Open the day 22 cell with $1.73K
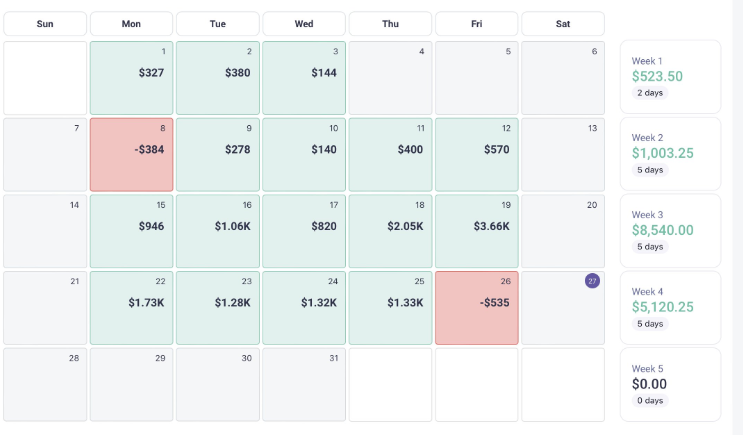 pyautogui.click(x=131, y=308)
